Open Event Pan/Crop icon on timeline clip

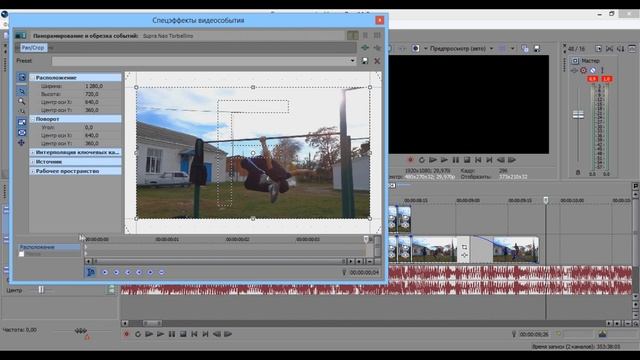point(464,247)
